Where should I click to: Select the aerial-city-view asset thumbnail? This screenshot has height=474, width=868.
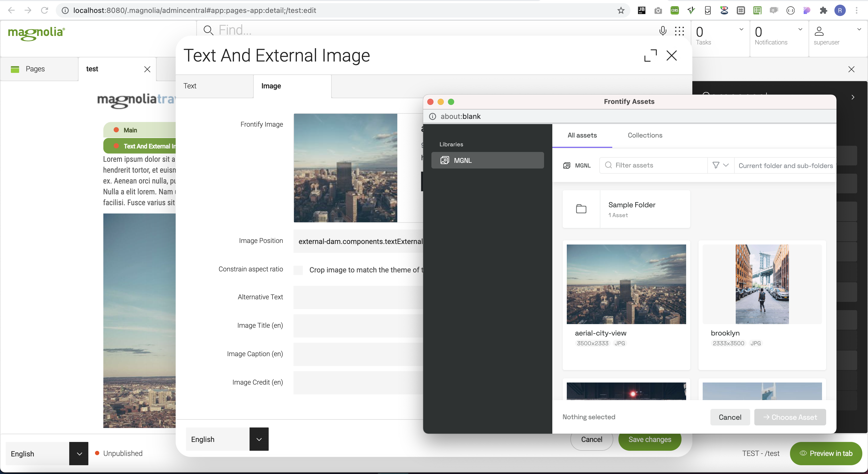[626, 284]
